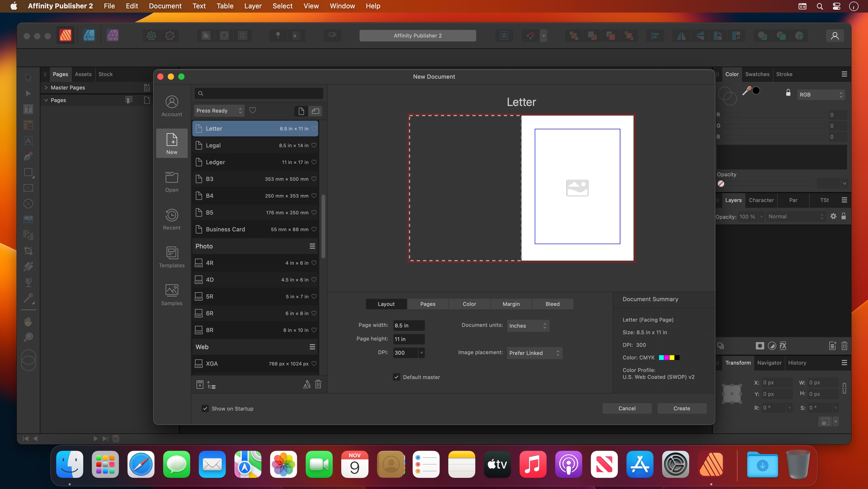Open the Table menu
This screenshot has height=489, width=868.
pos(225,6)
